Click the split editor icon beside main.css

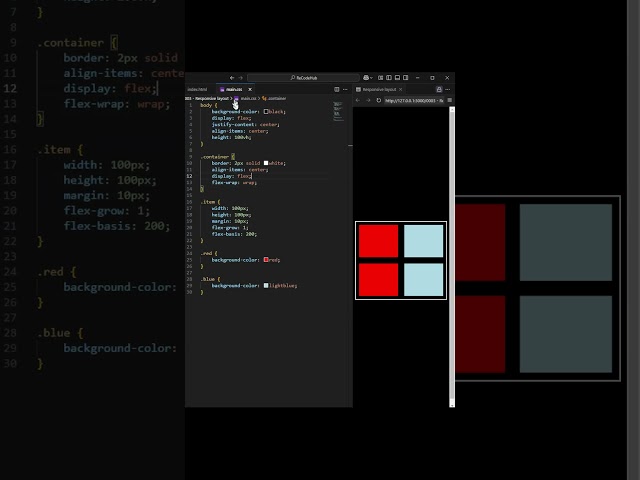pos(337,89)
